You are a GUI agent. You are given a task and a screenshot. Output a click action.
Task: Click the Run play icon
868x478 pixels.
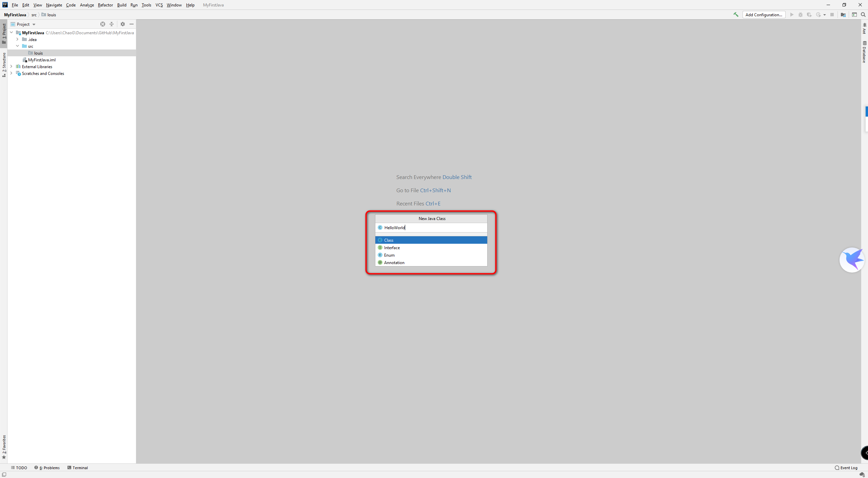click(x=792, y=15)
